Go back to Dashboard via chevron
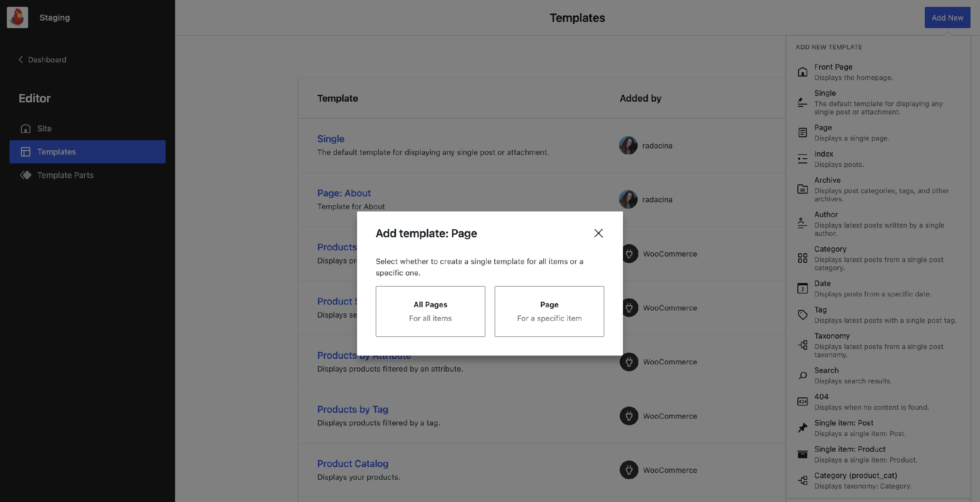The width and height of the screenshot is (980, 502). [x=21, y=59]
